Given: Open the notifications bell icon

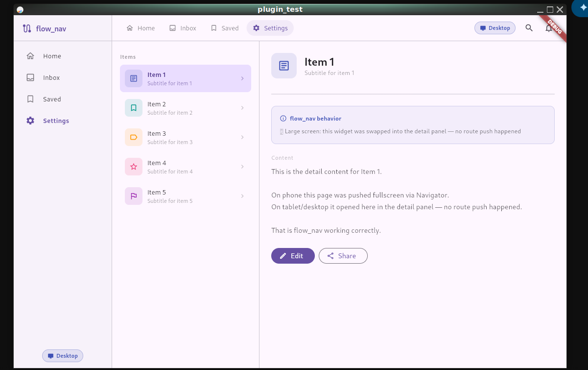Looking at the screenshot, I should tap(549, 28).
